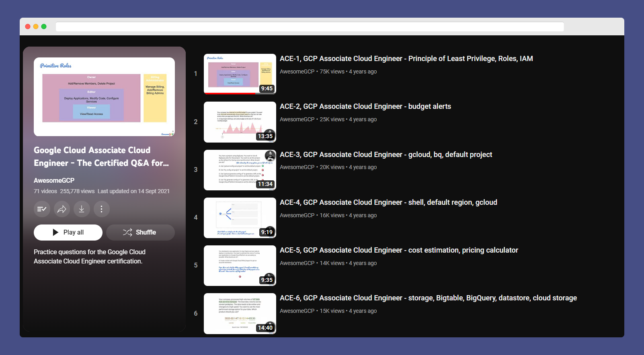Open ACE-5 cost estimation, pricing calculator video
Image resolution: width=644 pixels, height=355 pixels.
(398, 250)
